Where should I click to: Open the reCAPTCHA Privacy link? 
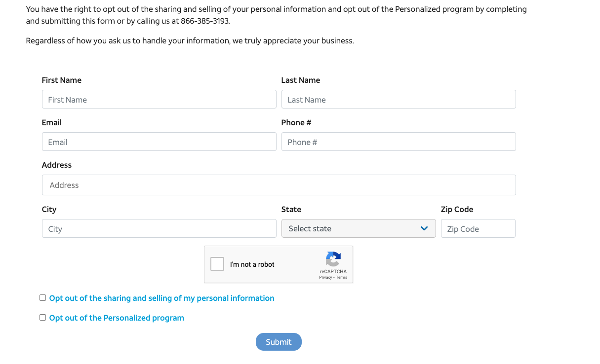(x=325, y=277)
